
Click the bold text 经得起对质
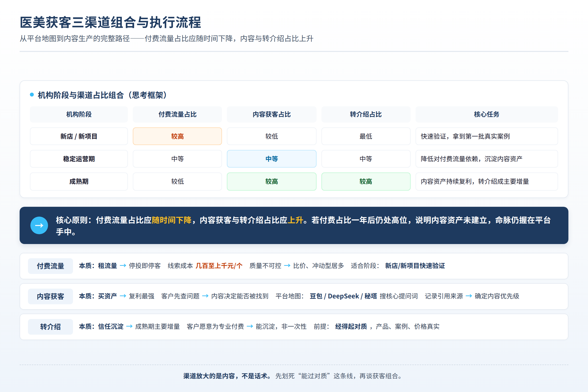click(351, 327)
